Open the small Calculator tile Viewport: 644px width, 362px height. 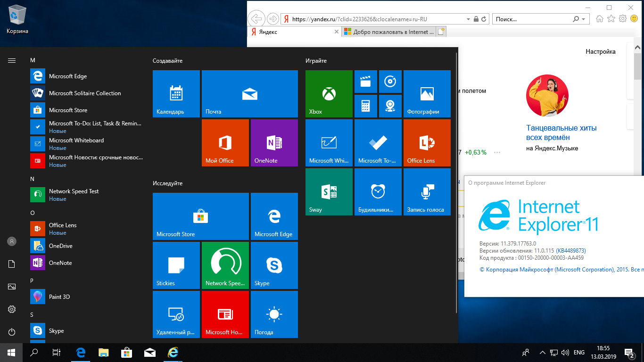tap(366, 106)
